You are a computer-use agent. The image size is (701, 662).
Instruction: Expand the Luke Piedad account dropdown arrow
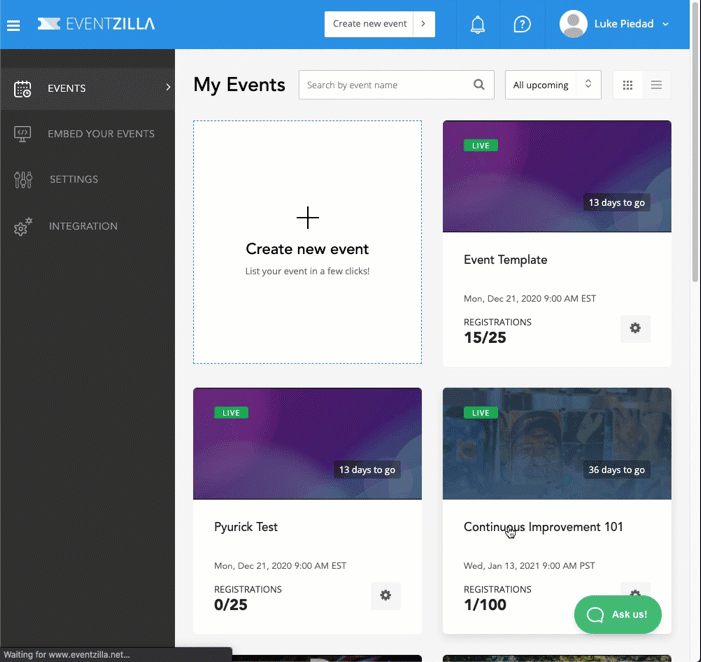click(665, 24)
